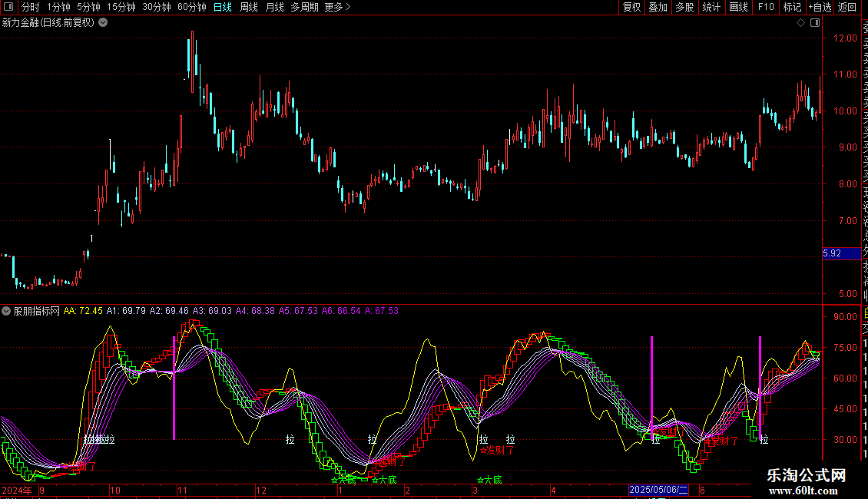Expand the 更多 periods menu

point(337,7)
